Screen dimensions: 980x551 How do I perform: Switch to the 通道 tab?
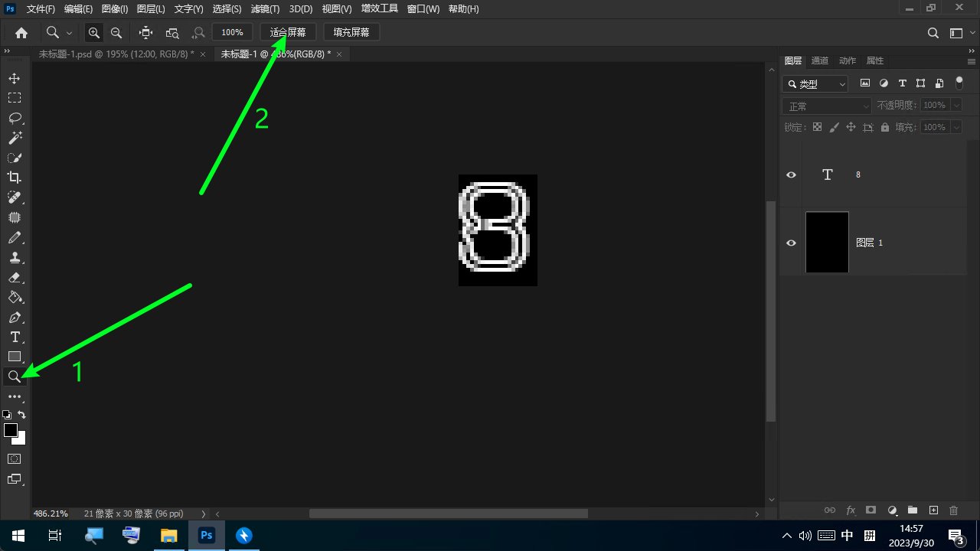pyautogui.click(x=819, y=60)
